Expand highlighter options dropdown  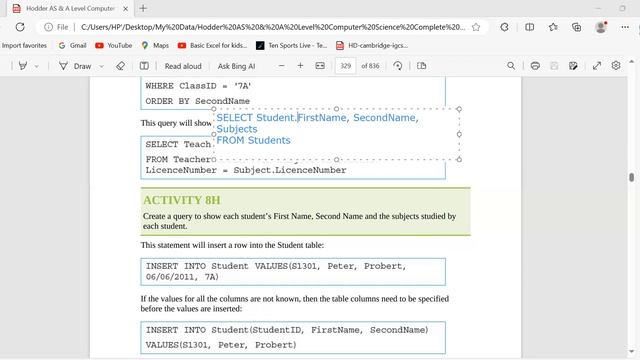[x=36, y=66]
